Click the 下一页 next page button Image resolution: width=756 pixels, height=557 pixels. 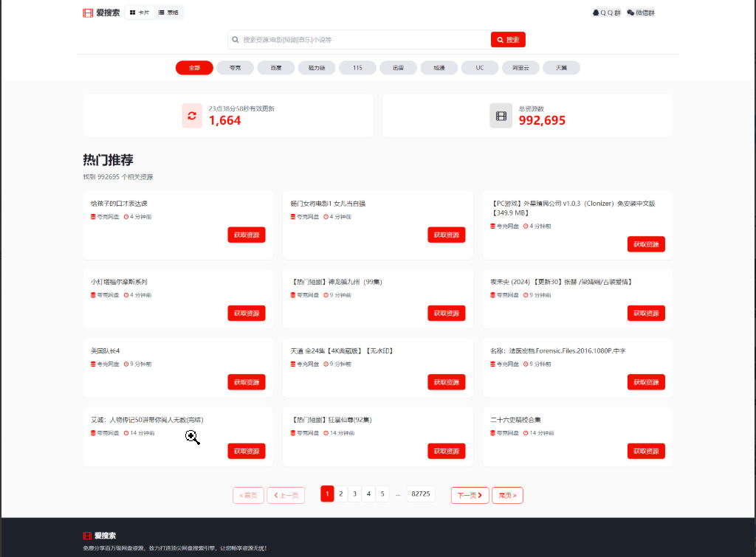point(470,495)
